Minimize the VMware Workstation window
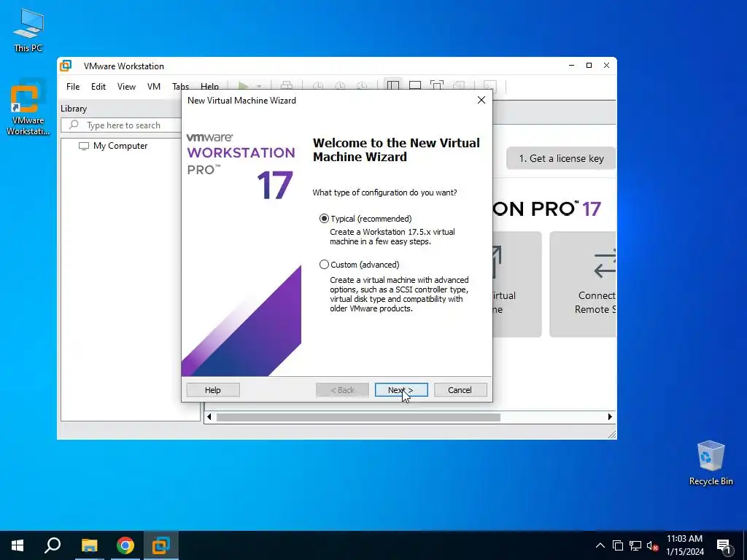 [572, 65]
